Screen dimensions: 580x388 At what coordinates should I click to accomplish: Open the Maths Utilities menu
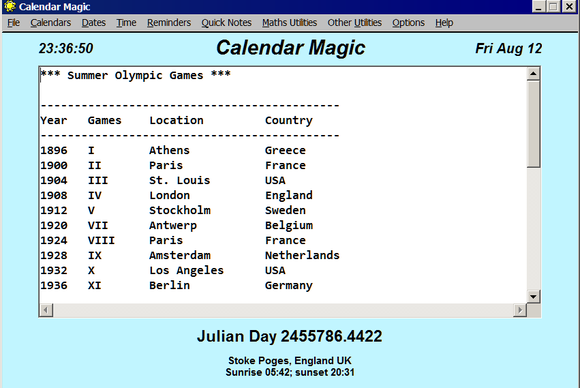pos(290,23)
